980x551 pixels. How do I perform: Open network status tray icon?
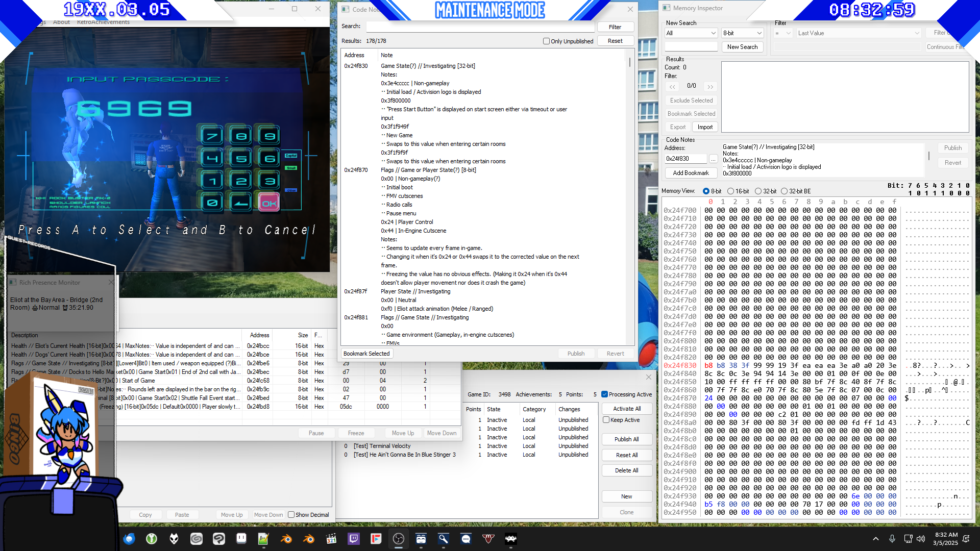(908, 539)
